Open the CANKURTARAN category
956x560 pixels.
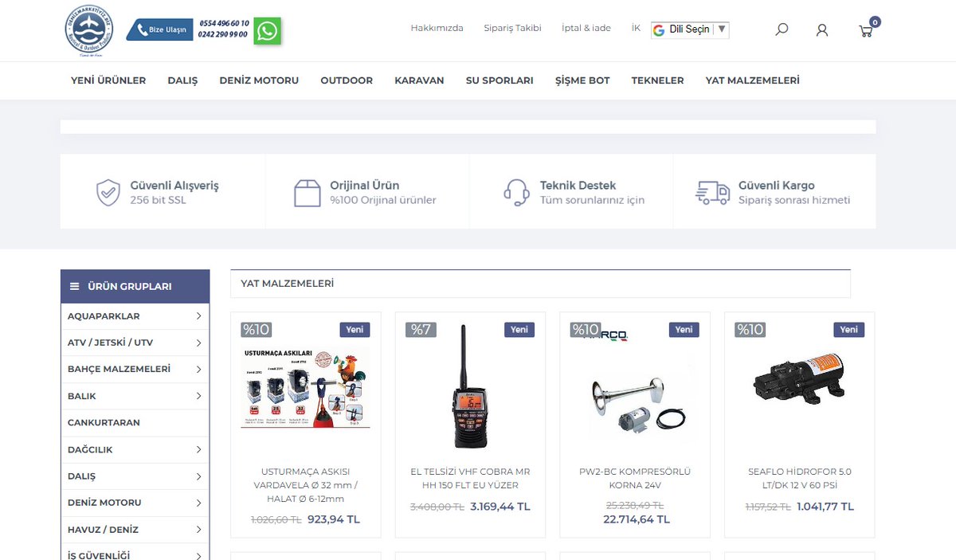pyautogui.click(x=104, y=423)
